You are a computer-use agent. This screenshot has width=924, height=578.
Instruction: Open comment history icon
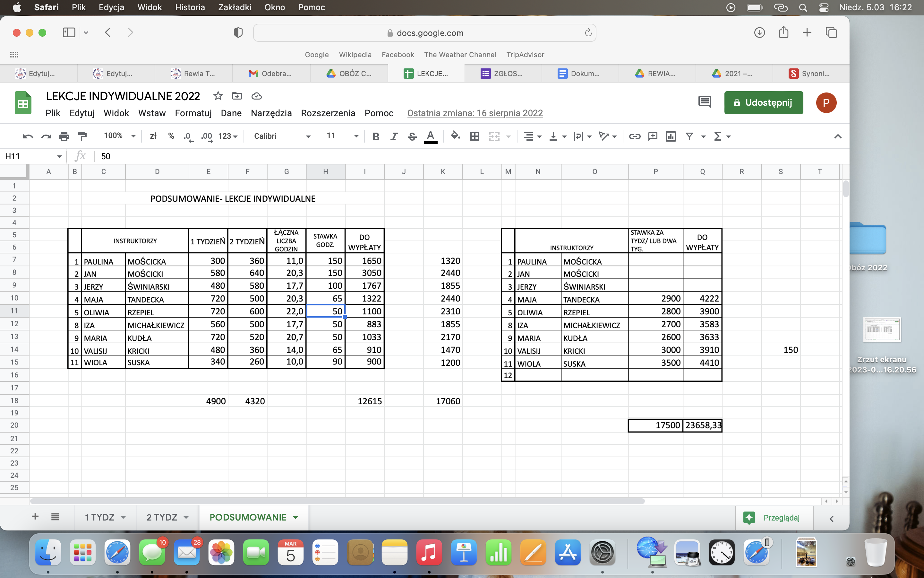[705, 102]
